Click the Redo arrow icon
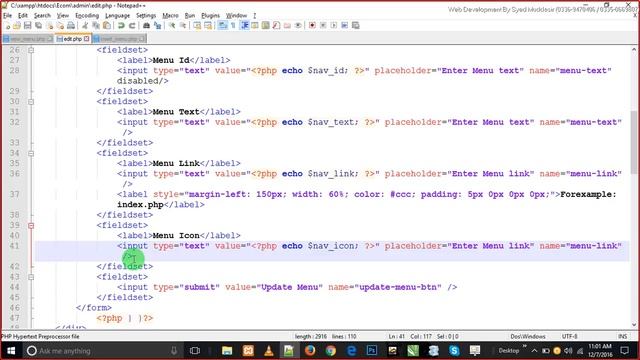The height and width of the screenshot is (360, 640). [x=132, y=25]
